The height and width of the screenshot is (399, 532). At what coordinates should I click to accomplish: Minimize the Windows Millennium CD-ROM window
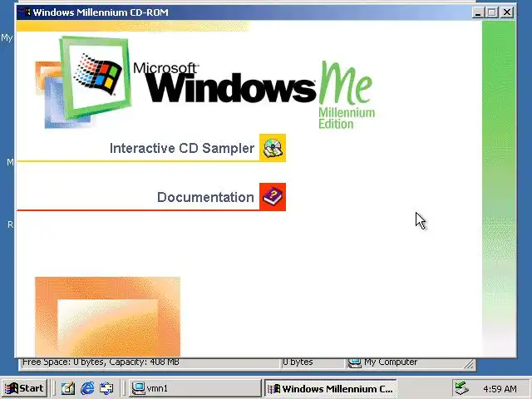[478, 12]
